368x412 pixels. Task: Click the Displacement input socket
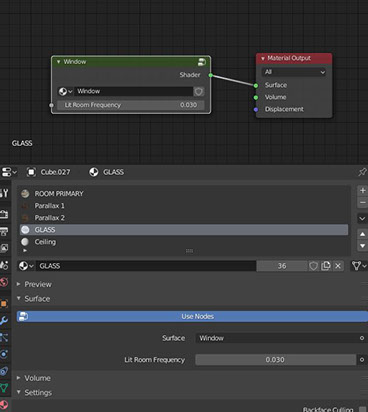(x=256, y=109)
